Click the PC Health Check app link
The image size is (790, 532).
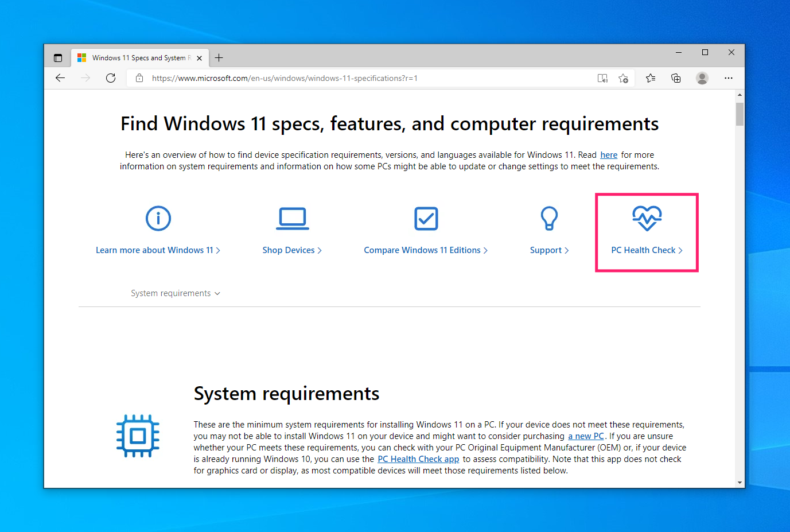[x=418, y=459]
